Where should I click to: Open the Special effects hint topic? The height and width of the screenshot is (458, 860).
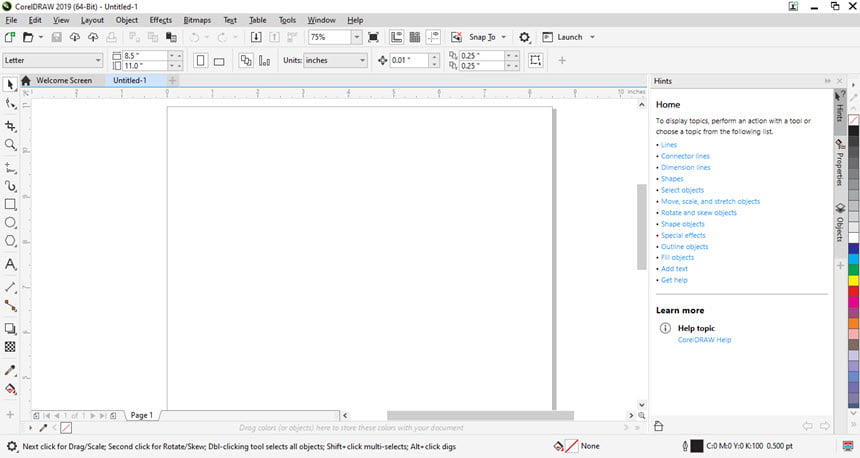683,235
